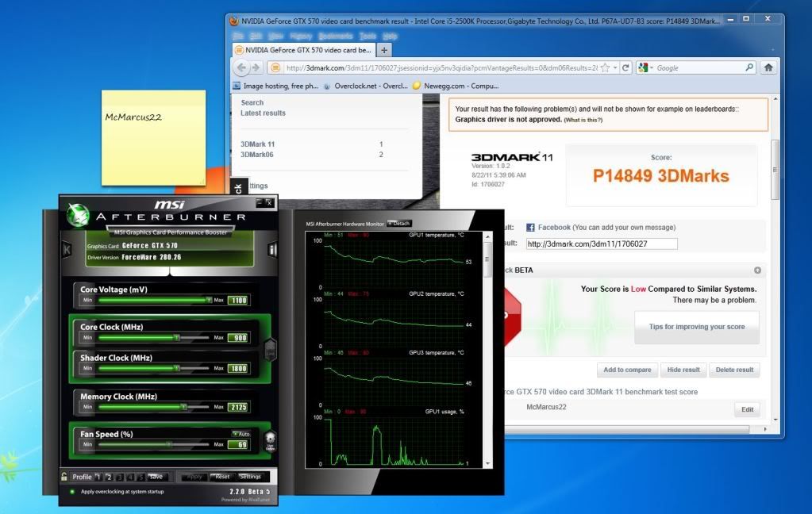Open the 3DMark 11 latest results link

[x=257, y=144]
